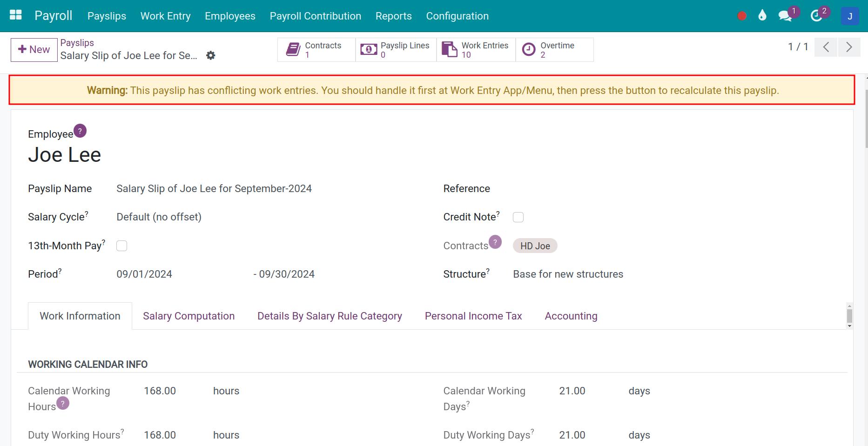Show help tooltip next to Employee label
The width and height of the screenshot is (868, 446).
click(80, 131)
